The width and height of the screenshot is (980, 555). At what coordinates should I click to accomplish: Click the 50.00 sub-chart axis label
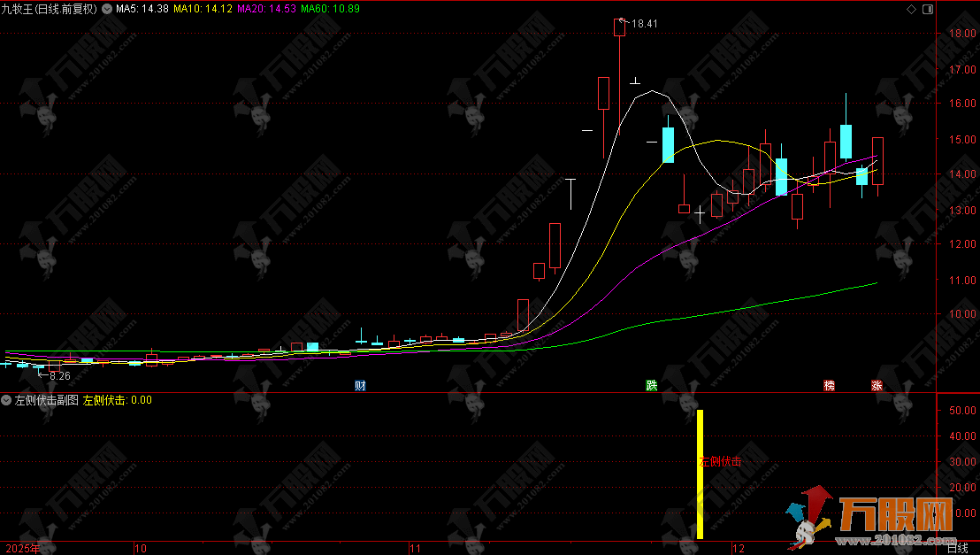[962, 411]
